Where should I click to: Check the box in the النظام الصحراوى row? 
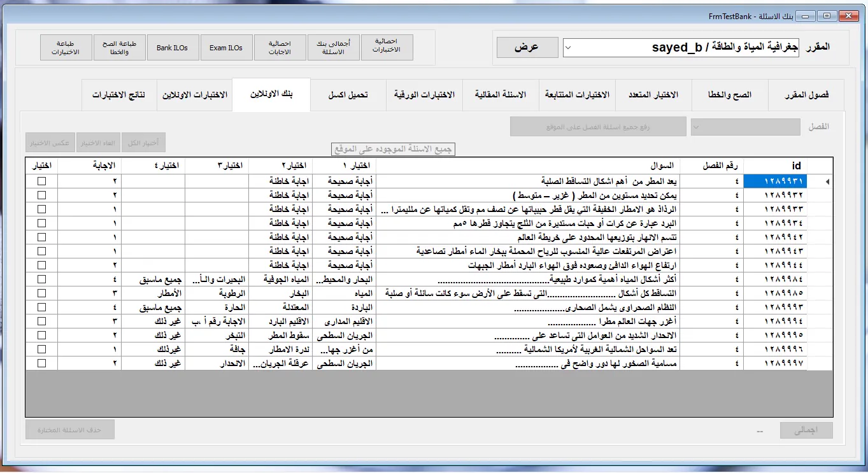(x=42, y=307)
